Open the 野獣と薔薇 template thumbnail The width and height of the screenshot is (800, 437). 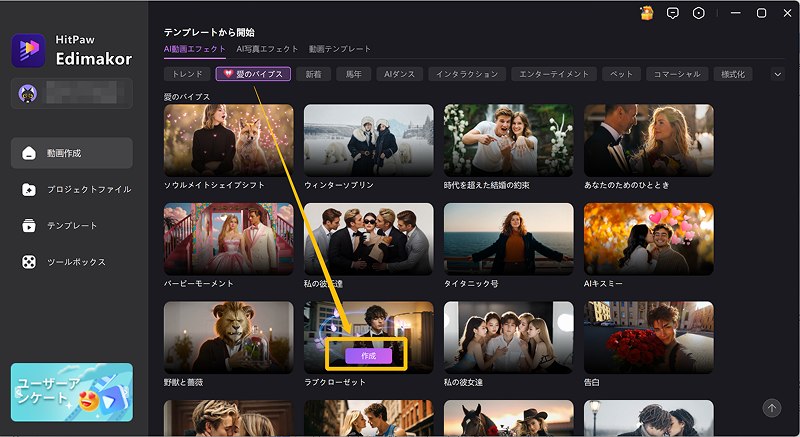[x=229, y=337]
